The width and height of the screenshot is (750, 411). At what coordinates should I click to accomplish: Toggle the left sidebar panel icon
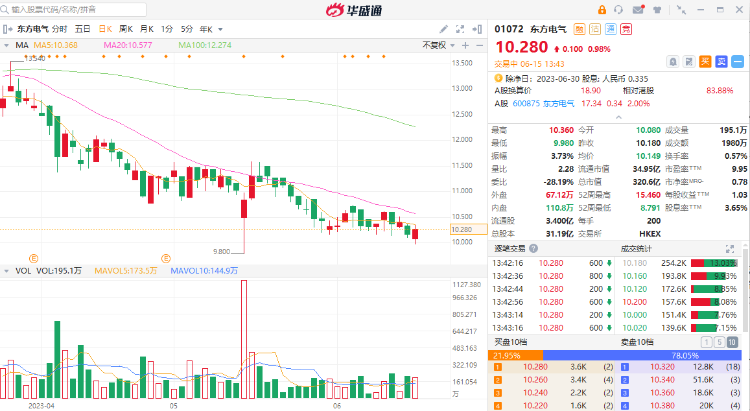tap(7, 29)
